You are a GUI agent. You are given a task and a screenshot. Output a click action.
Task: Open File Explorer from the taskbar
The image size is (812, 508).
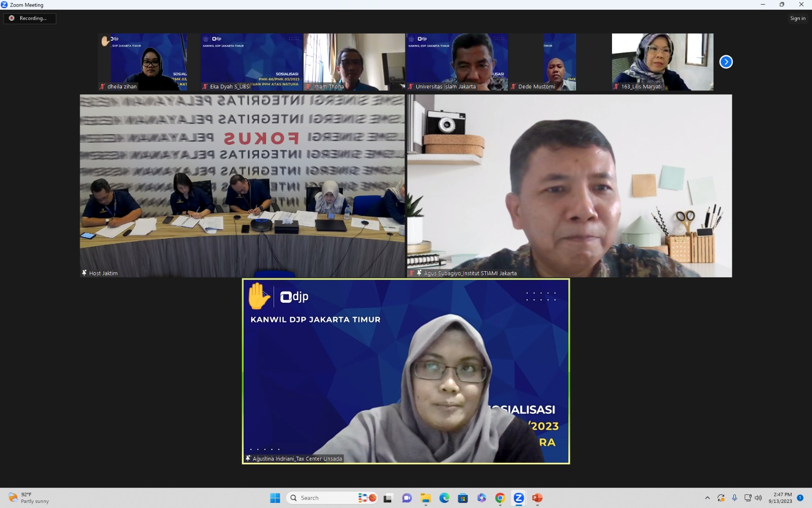[x=425, y=498]
